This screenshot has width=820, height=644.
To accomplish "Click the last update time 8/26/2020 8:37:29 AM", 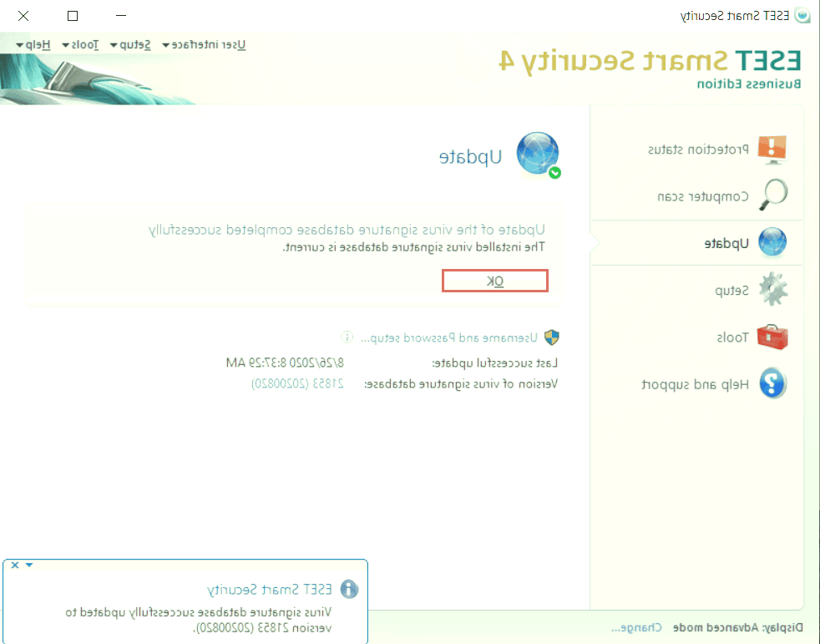I will click(285, 363).
